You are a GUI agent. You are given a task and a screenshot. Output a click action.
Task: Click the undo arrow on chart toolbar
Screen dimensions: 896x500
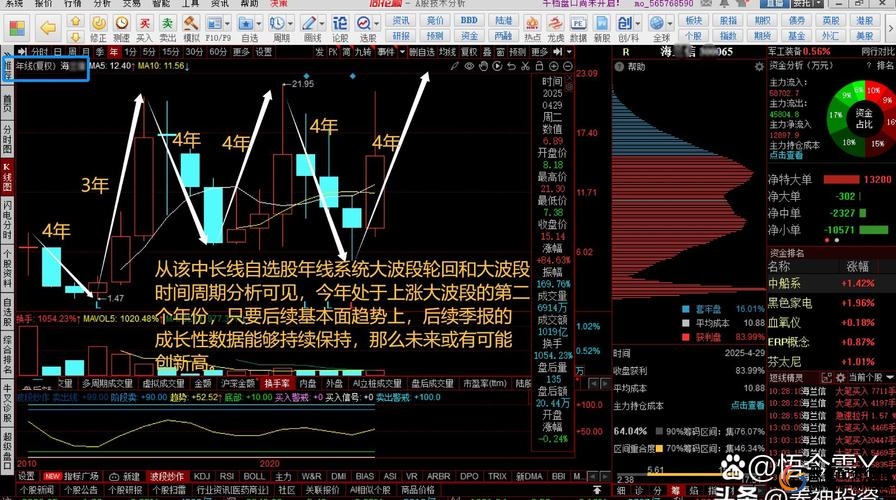coord(511,66)
